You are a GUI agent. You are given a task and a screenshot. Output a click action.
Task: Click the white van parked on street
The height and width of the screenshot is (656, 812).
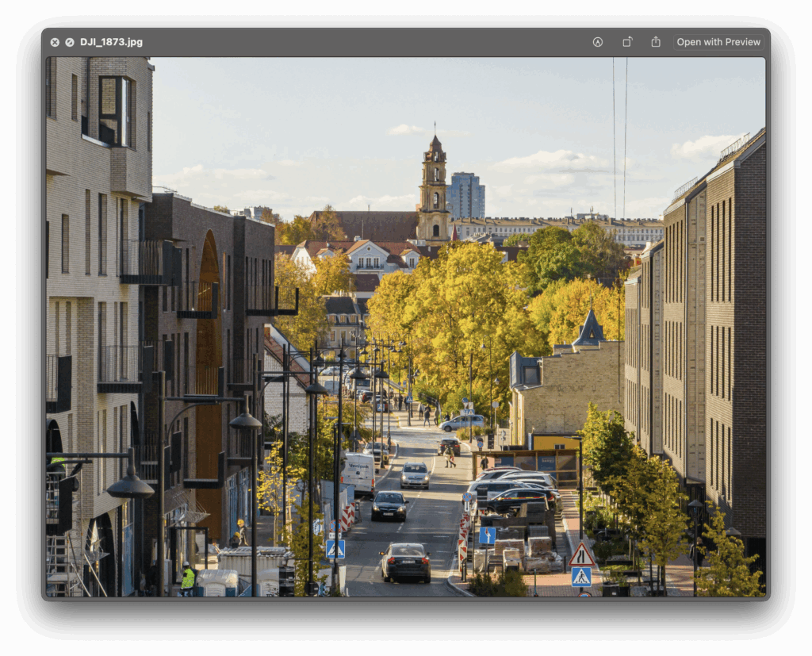coord(358,473)
